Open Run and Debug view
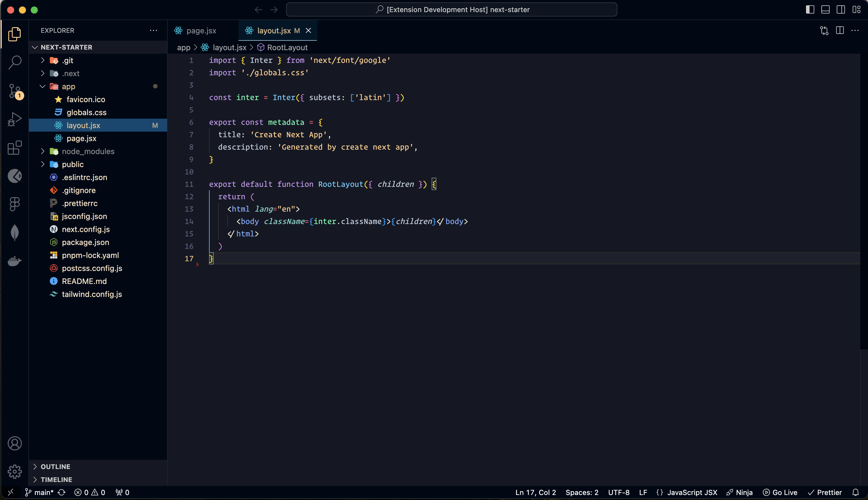This screenshot has width=868, height=500. (x=14, y=119)
